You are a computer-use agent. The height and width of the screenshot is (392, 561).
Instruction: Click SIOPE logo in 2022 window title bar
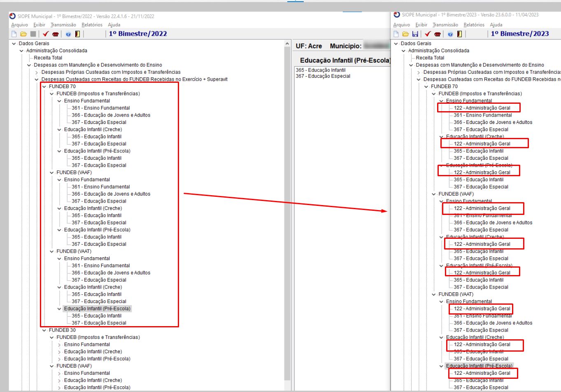pyautogui.click(x=12, y=16)
